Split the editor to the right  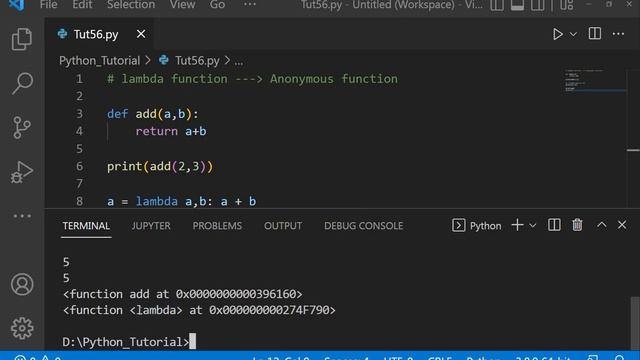tap(595, 34)
